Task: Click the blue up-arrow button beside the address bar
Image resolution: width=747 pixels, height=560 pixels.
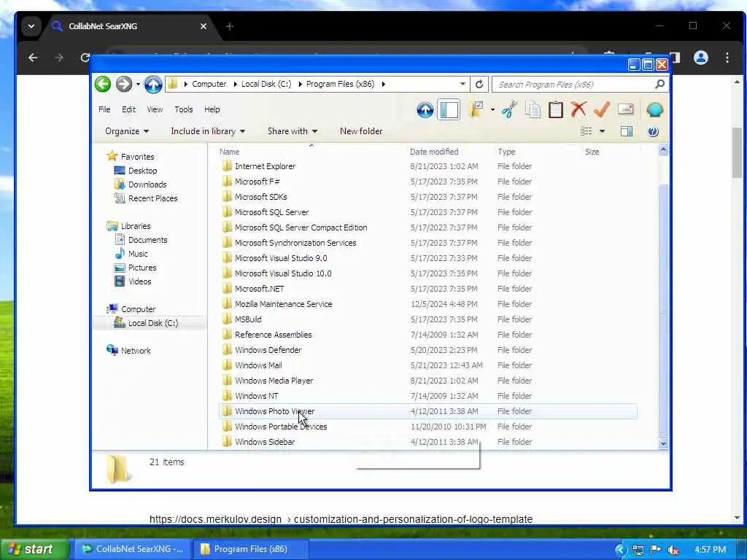Action: 153,85
